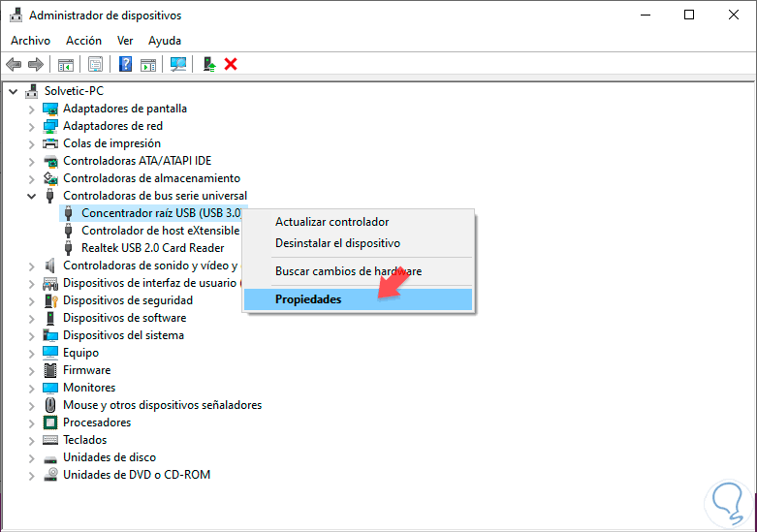757x532 pixels.
Task: Click the Dispositivos de interfaz de usuario icon
Action: click(x=50, y=283)
